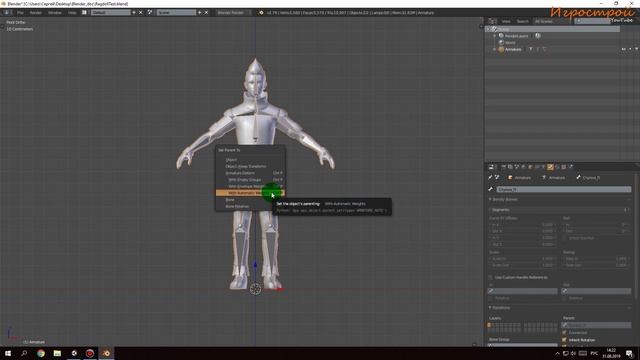This screenshot has height=360, width=640.
Task: Delete the Default screen layout
Action: pyautogui.click(x=141, y=13)
